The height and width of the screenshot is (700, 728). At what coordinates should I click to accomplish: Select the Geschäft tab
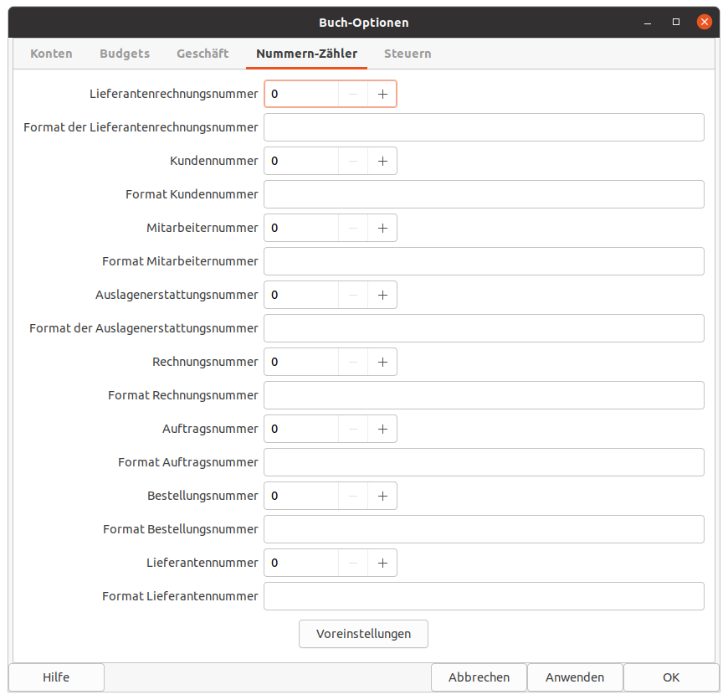click(203, 54)
